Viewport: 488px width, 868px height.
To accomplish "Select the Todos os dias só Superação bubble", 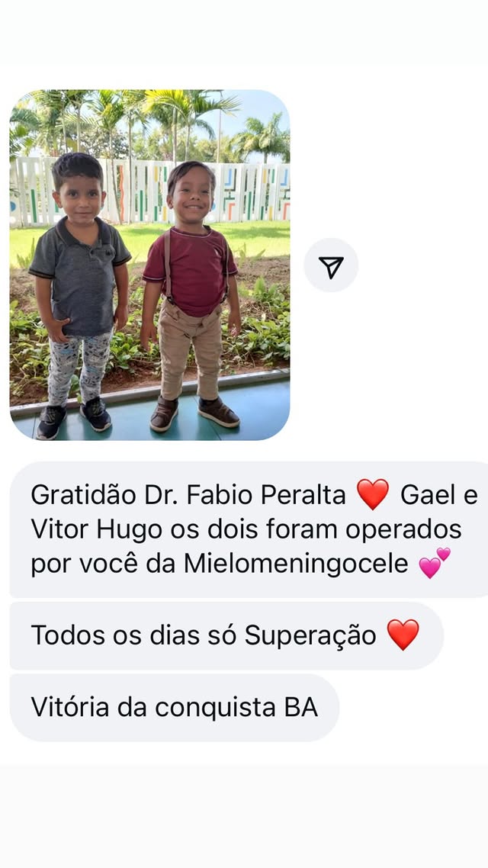I will 227,635.
